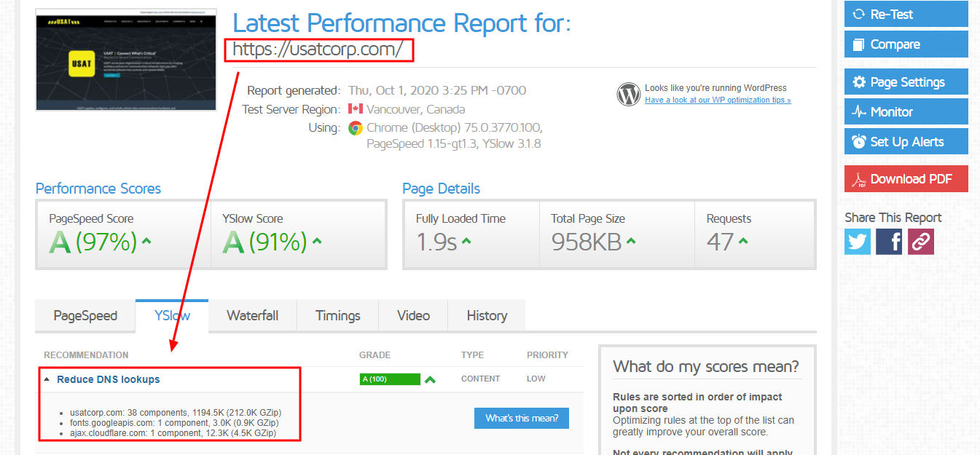Click the CONTENT type cell
980x455 pixels.
coord(481,379)
